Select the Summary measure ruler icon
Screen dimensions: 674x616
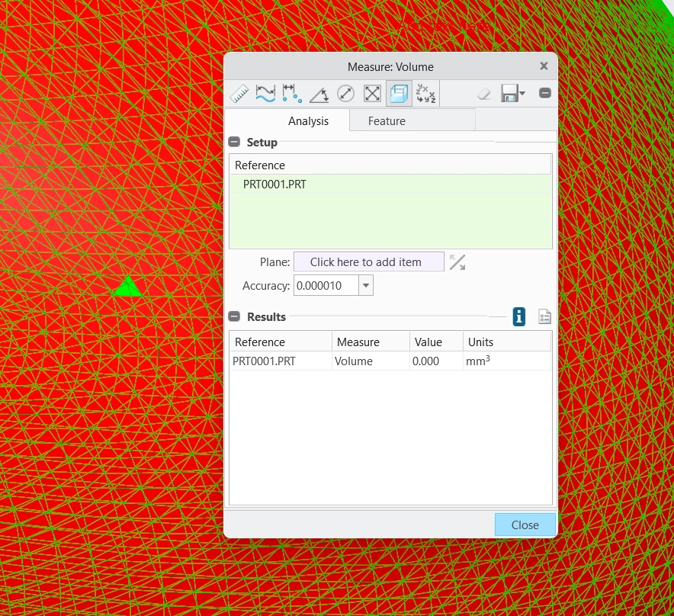tap(239, 93)
